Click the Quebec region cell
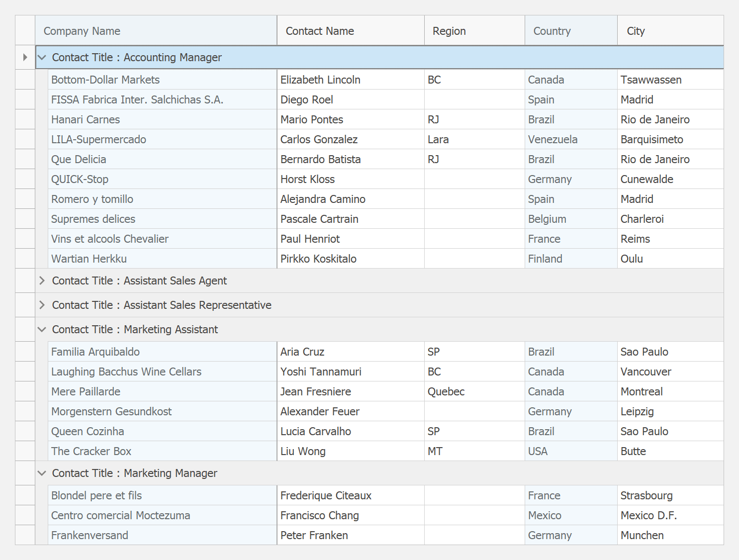This screenshot has width=739, height=560. (446, 391)
